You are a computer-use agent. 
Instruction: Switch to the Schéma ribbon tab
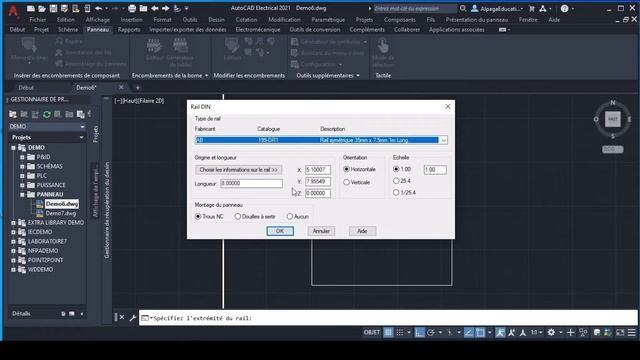[68, 29]
